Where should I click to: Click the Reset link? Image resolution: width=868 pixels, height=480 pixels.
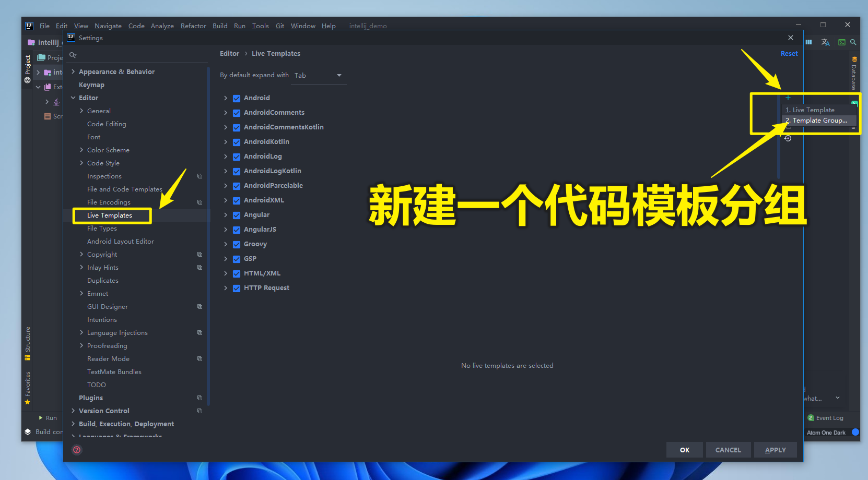coord(789,54)
